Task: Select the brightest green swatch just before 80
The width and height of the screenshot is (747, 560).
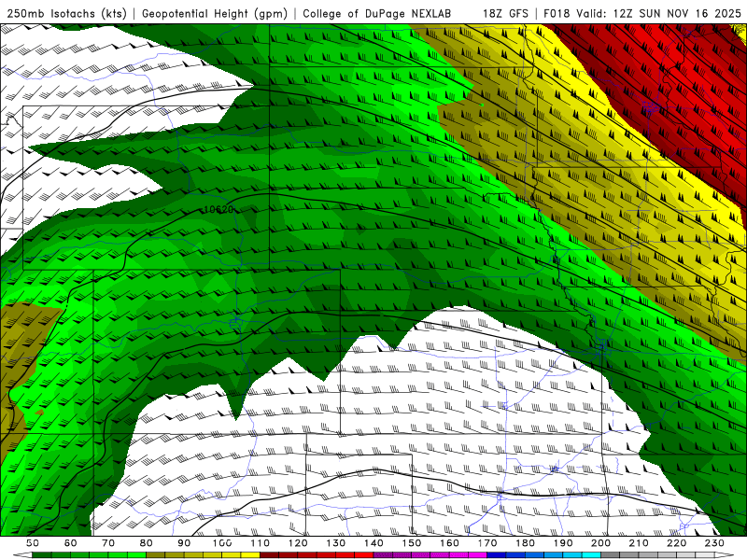Action: [x=136, y=555]
